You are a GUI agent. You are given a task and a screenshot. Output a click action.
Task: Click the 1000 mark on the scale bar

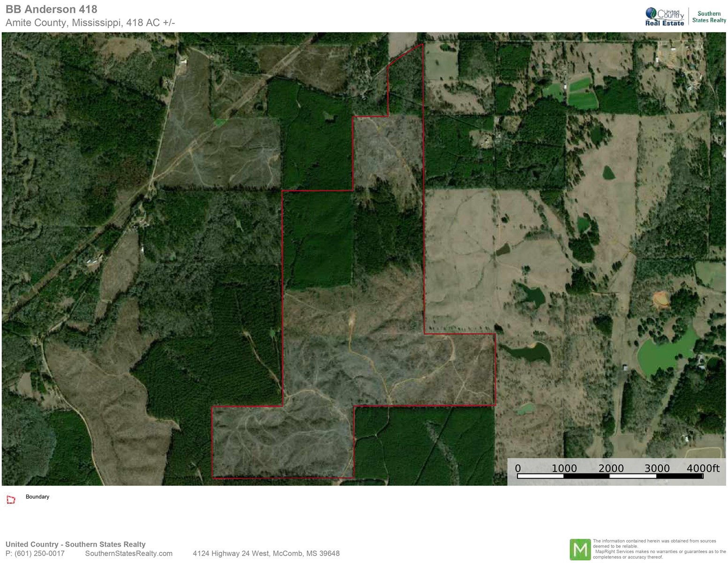point(564,468)
